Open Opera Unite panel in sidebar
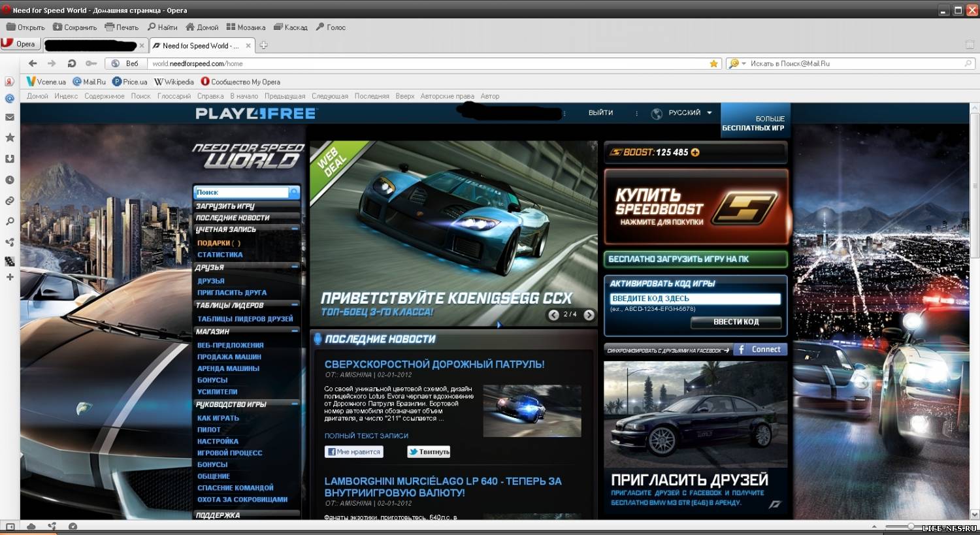This screenshot has width=980, height=535. [x=9, y=242]
